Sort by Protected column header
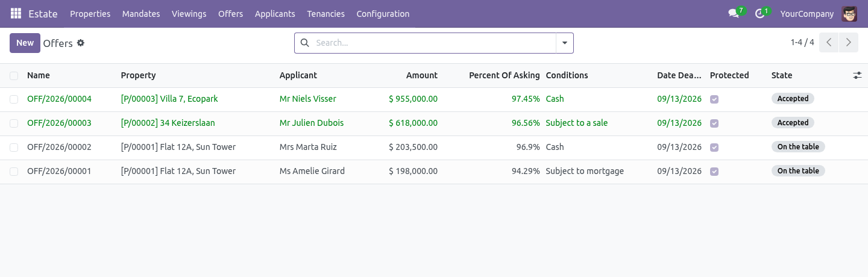 729,75
